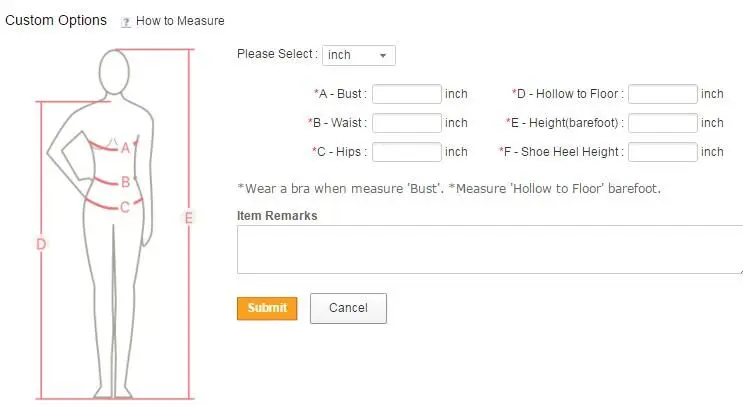Click bust marker A on the body diagram
743x407 pixels.
pos(126,148)
